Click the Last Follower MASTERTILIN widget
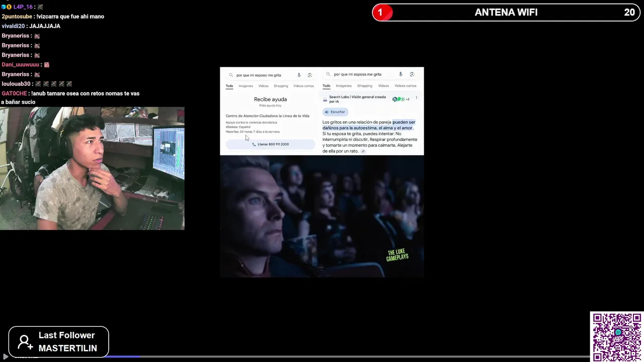 click(58, 342)
